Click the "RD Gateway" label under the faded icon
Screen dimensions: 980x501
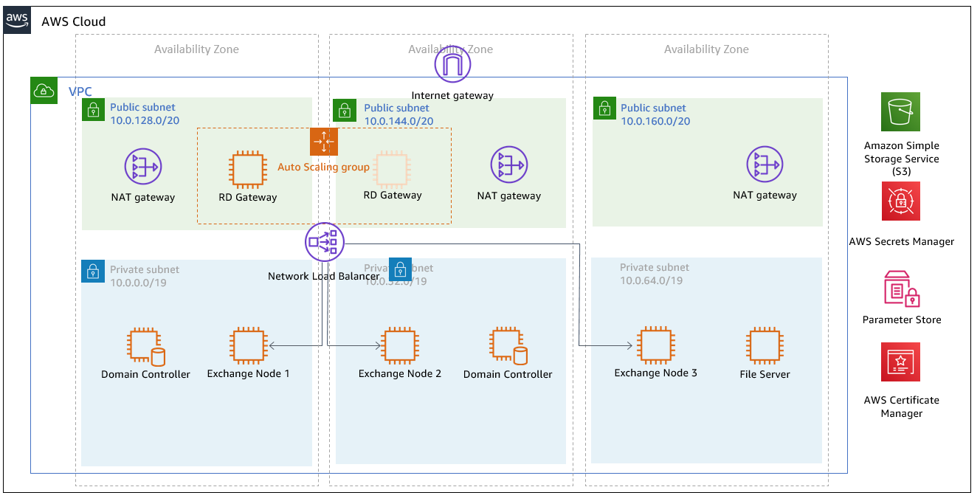tap(393, 195)
